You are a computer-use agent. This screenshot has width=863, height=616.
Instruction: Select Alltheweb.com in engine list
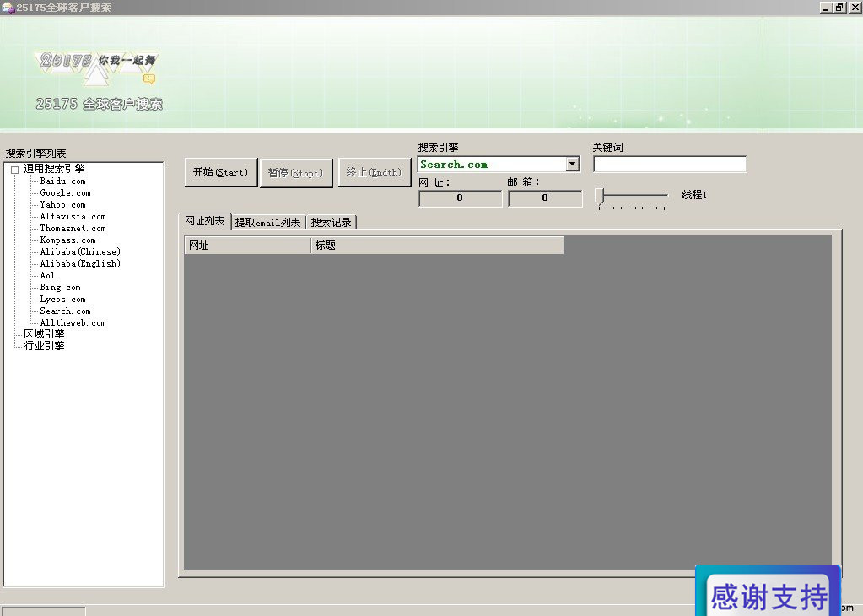73,323
